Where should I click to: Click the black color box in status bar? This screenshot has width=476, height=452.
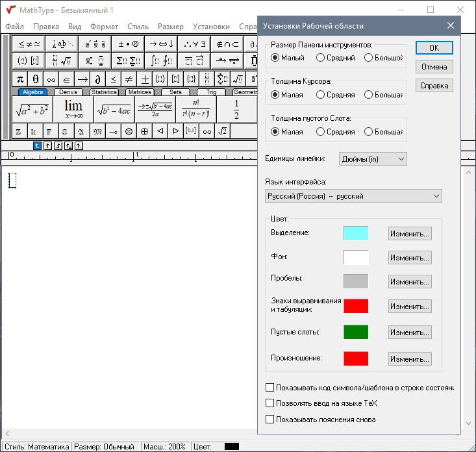(x=232, y=447)
